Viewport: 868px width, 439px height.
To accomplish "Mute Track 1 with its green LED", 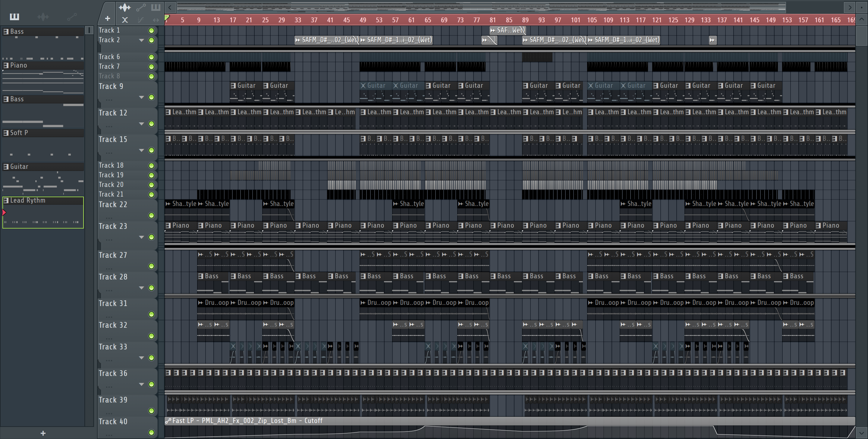I will (x=152, y=30).
